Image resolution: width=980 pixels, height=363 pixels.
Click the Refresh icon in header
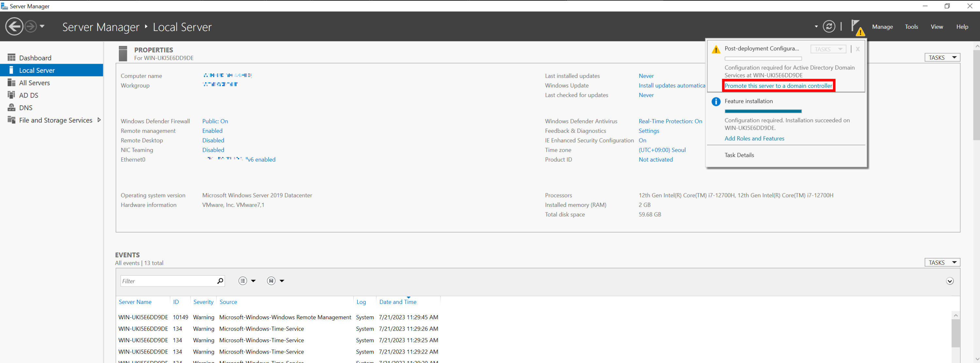(829, 27)
